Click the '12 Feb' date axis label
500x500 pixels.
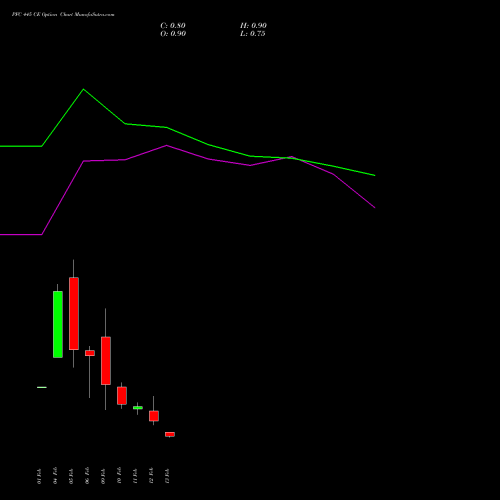151,476
